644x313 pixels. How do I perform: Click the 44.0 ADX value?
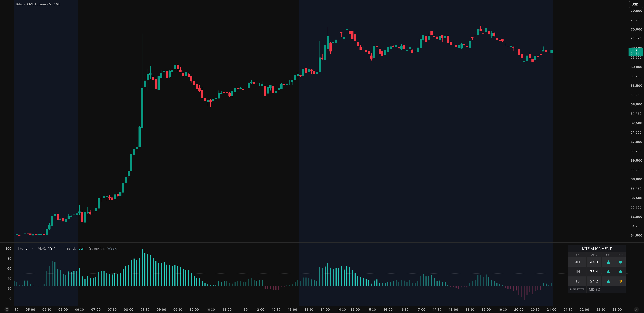(x=594, y=262)
